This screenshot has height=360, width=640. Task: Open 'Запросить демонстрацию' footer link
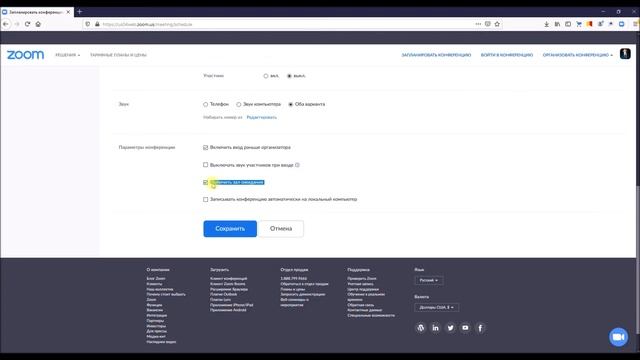(x=303, y=294)
